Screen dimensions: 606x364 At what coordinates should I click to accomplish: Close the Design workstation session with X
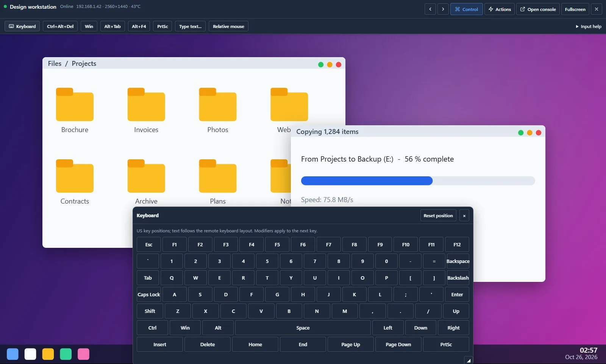597,9
